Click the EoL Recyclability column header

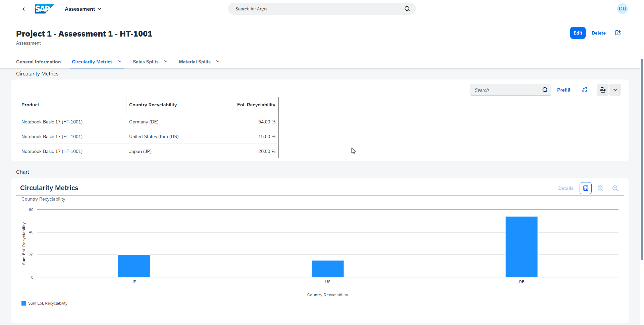[x=256, y=105]
